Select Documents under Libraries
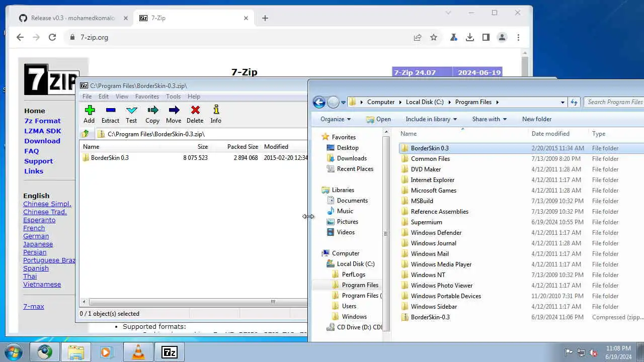644x362 pixels. point(352,201)
